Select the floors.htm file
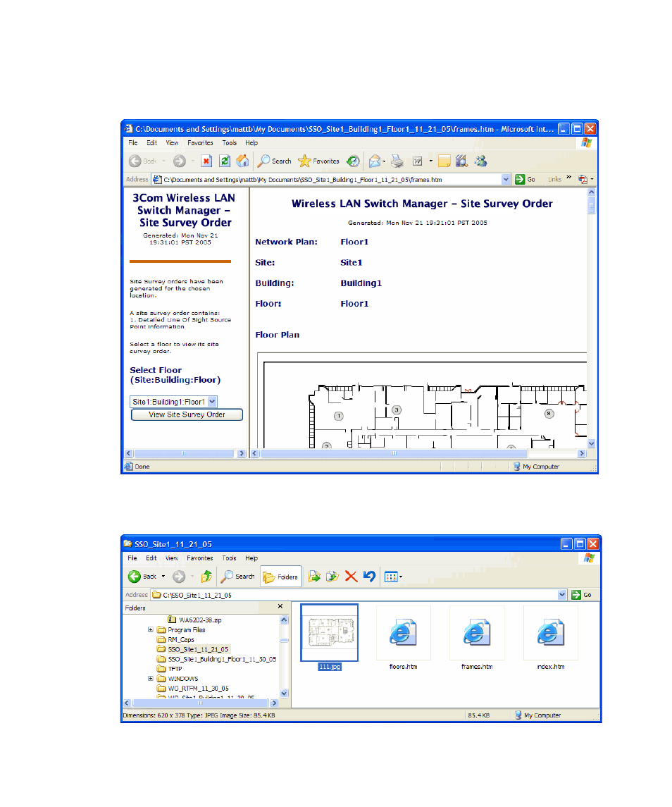This screenshot has width=672, height=807. pos(404,638)
